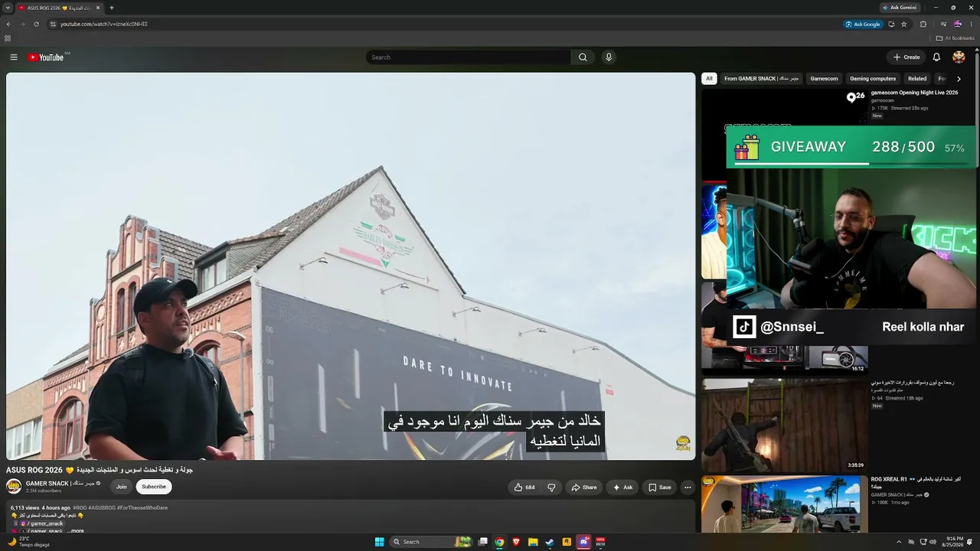Viewport: 980px width, 551px height.
Task: Select the From GAMER SNACK filter chip
Action: pyautogui.click(x=762, y=79)
